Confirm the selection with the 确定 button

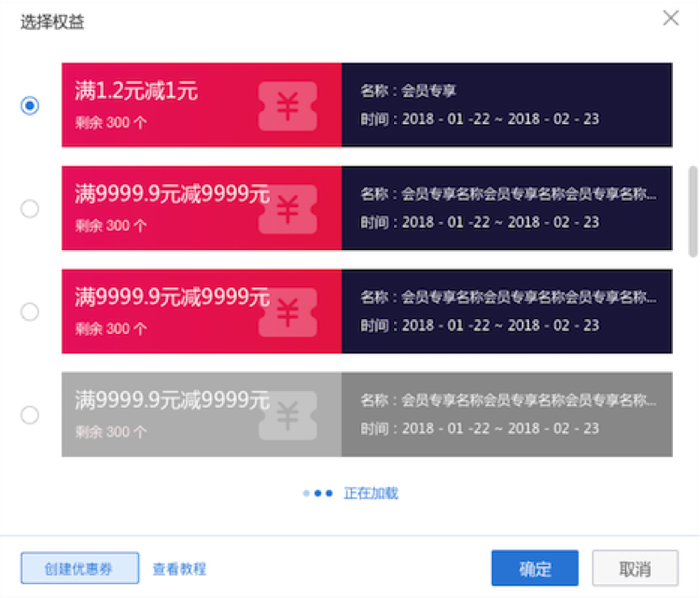535,568
